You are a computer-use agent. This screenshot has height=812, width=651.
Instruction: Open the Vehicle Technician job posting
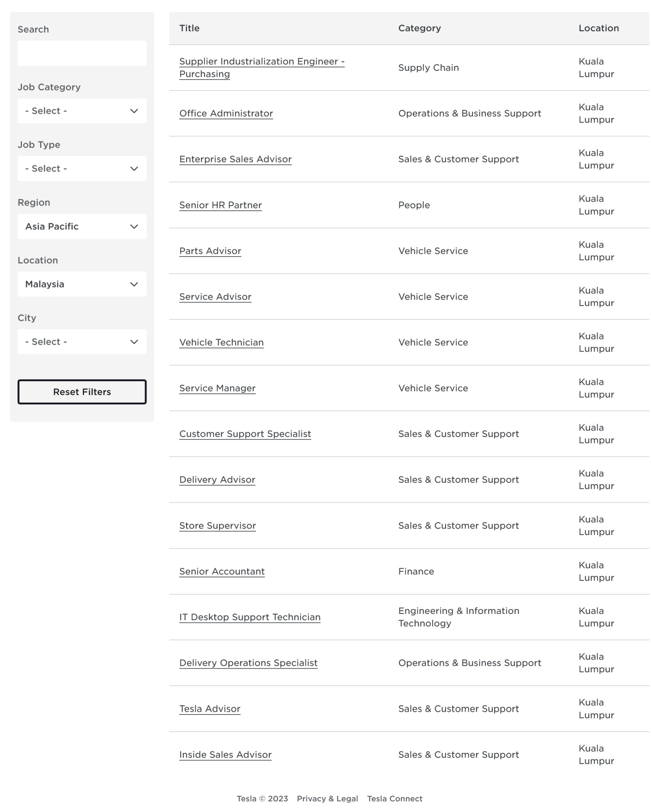pos(221,343)
